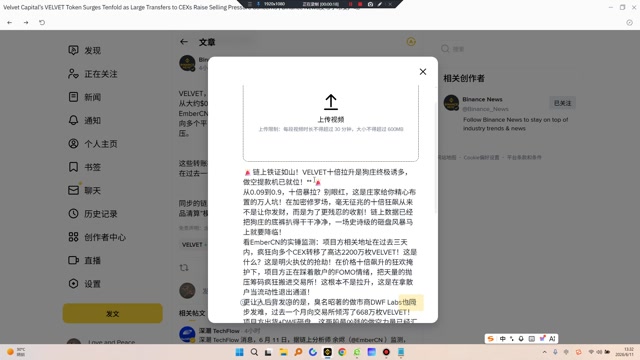Take screenshot with recorder camera icon
Image resolution: width=640 pixels, height=360 pixels.
[370, 4]
